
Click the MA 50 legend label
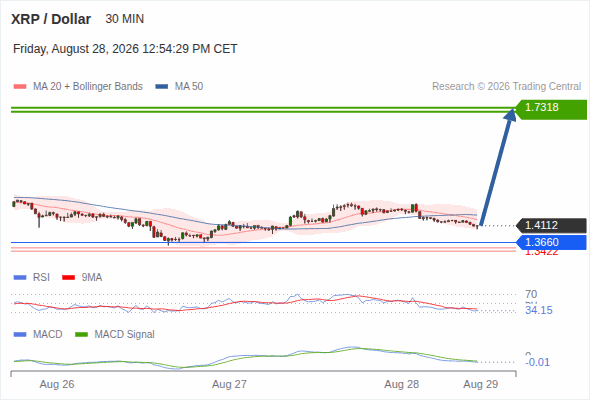point(189,87)
